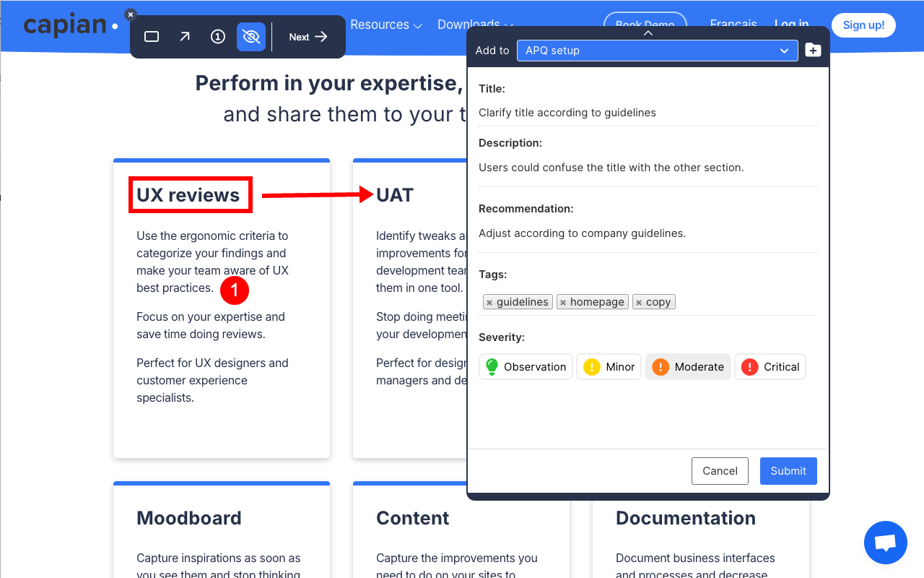924x578 pixels.
Task: Set severity to Minor
Action: 609,367
